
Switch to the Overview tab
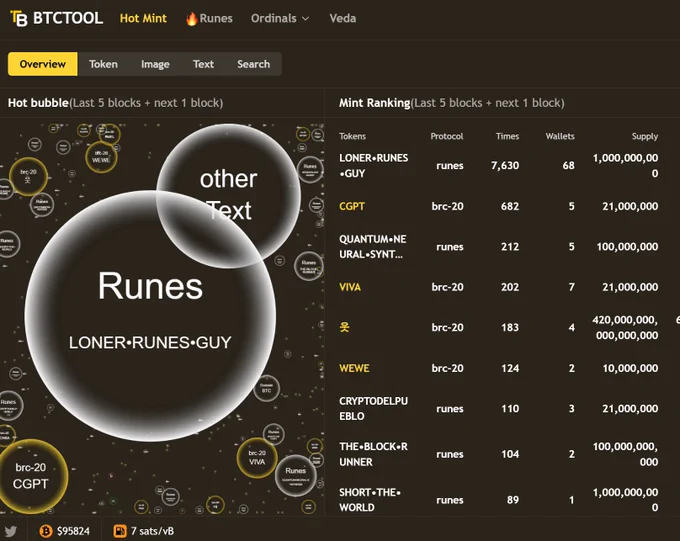[42, 64]
